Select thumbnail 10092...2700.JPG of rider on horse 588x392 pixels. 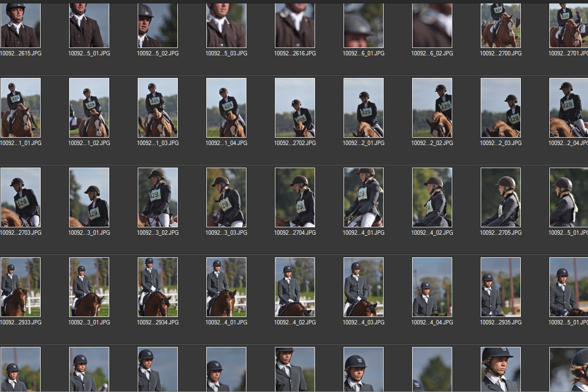(x=501, y=25)
